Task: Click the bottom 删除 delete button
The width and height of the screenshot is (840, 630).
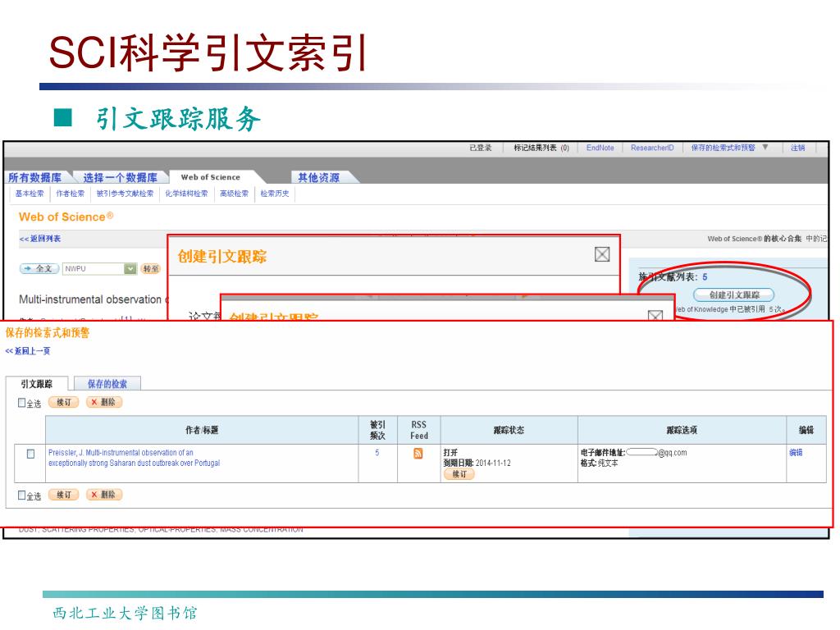Action: click(x=104, y=495)
